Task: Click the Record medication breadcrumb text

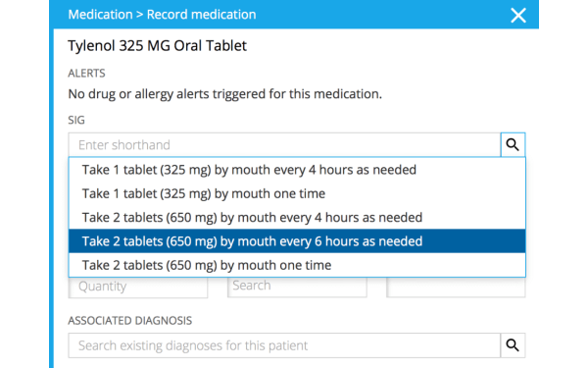Action: click(x=201, y=15)
